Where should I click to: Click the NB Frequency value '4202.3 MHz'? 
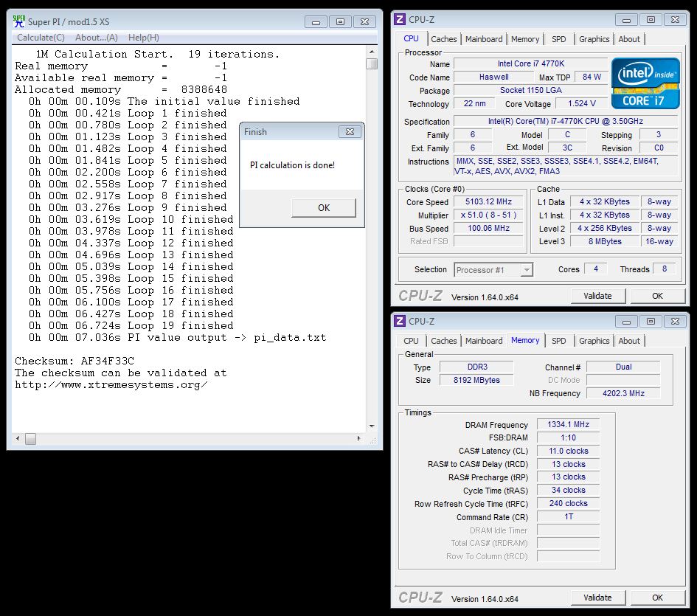623,393
